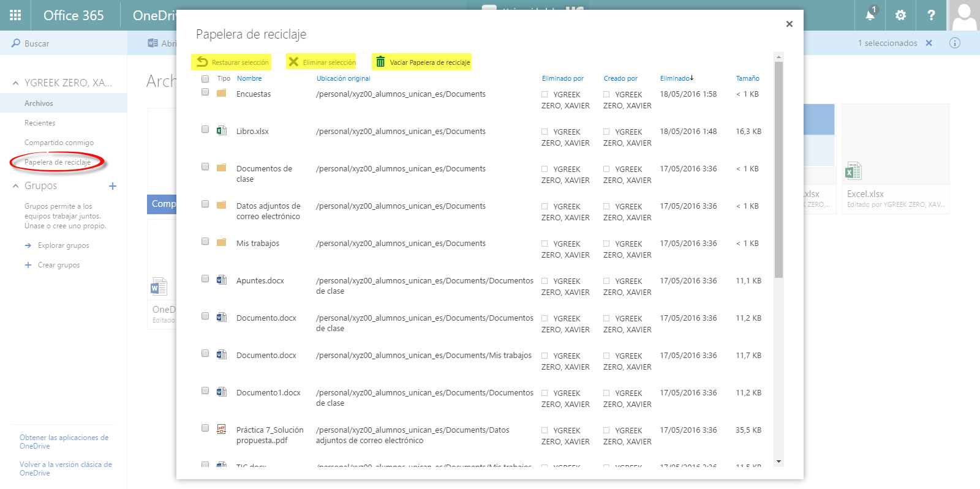The image size is (980, 489).
Task: Click the Eliminar selección X icon
Action: coord(293,62)
